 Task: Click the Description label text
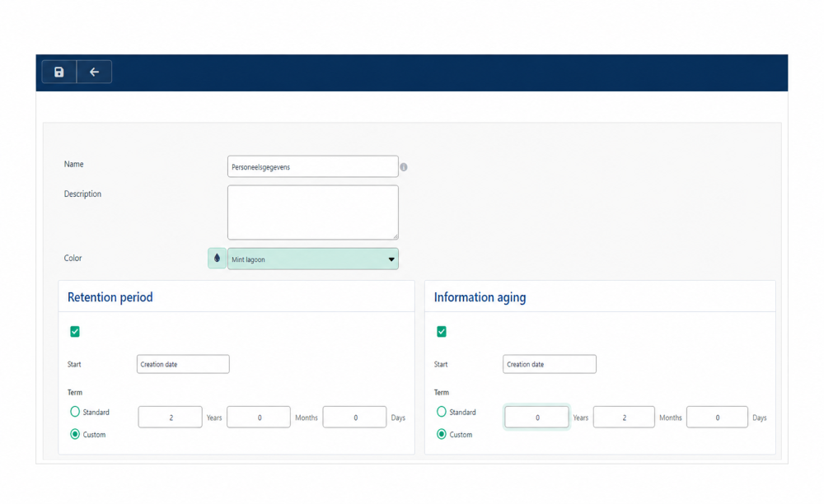click(x=82, y=194)
